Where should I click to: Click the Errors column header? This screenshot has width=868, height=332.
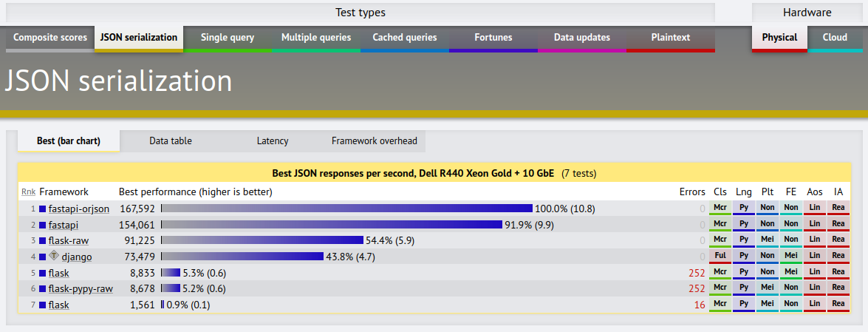click(692, 192)
